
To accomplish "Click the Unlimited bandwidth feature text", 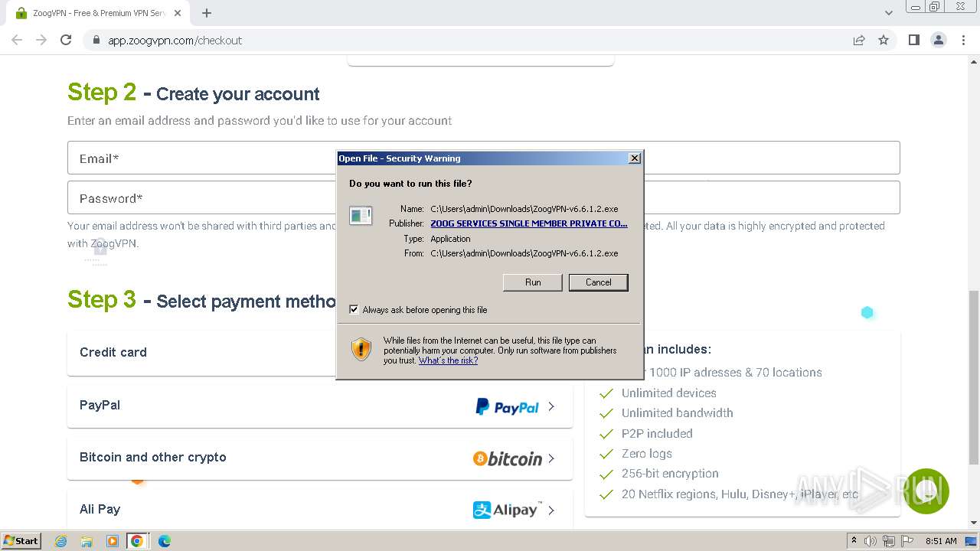I will coord(677,412).
